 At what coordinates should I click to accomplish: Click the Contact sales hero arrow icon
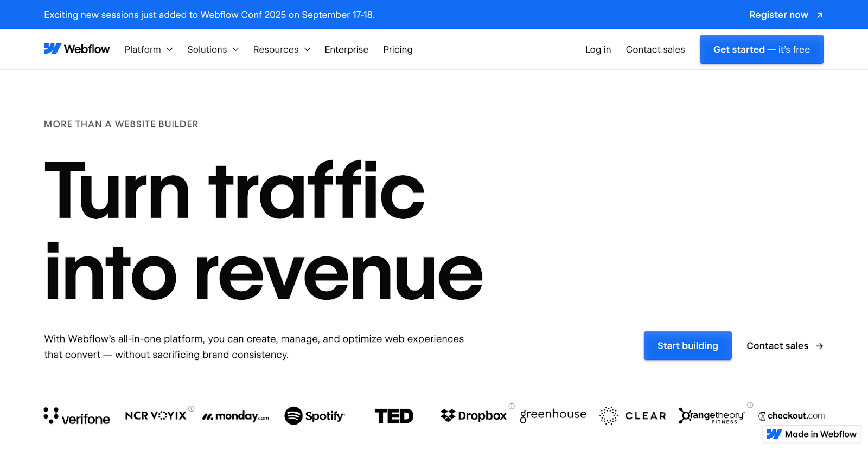point(820,346)
